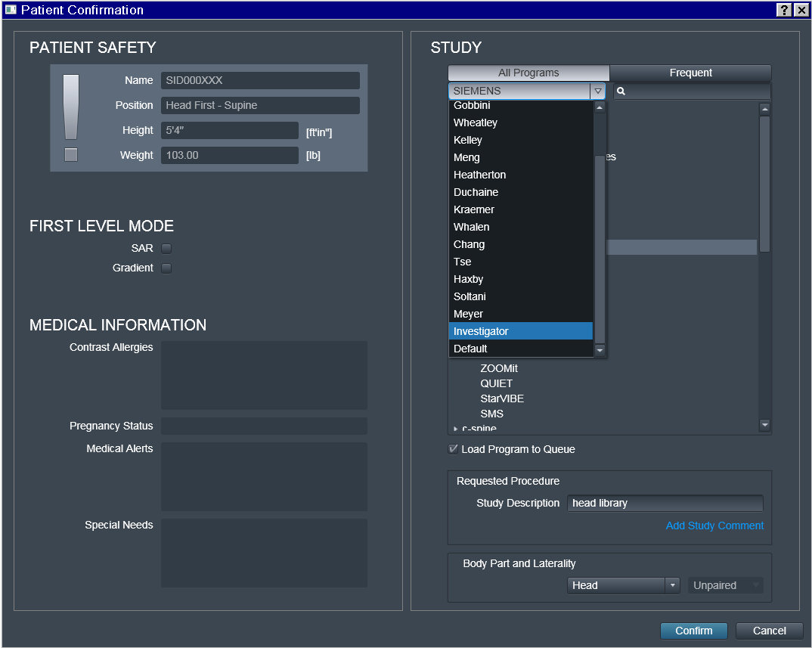The image size is (812, 648).
Task: Enable the Gradient first level mode checkbox
Action: point(166,268)
